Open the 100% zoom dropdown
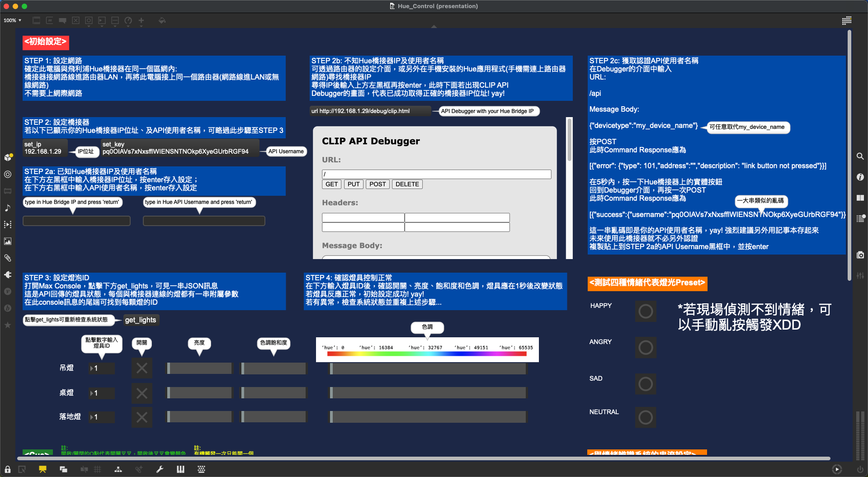Image resolution: width=868 pixels, height=477 pixels. 13,20
